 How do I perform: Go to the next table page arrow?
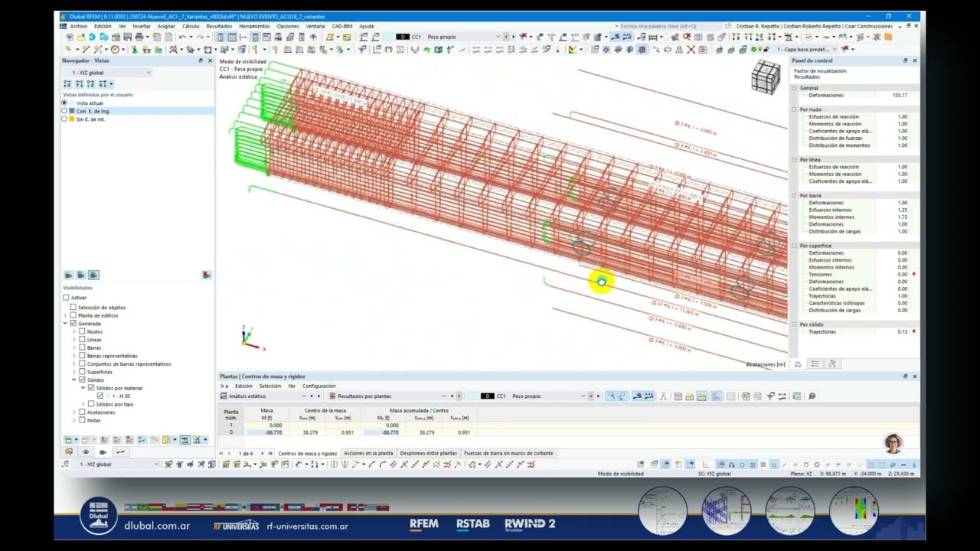pyautogui.click(x=261, y=453)
